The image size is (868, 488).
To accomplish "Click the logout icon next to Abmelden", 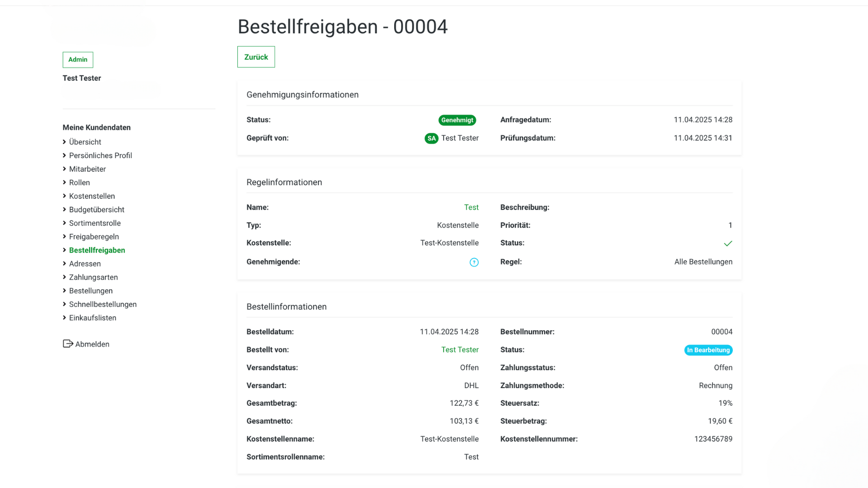I will coord(68,344).
